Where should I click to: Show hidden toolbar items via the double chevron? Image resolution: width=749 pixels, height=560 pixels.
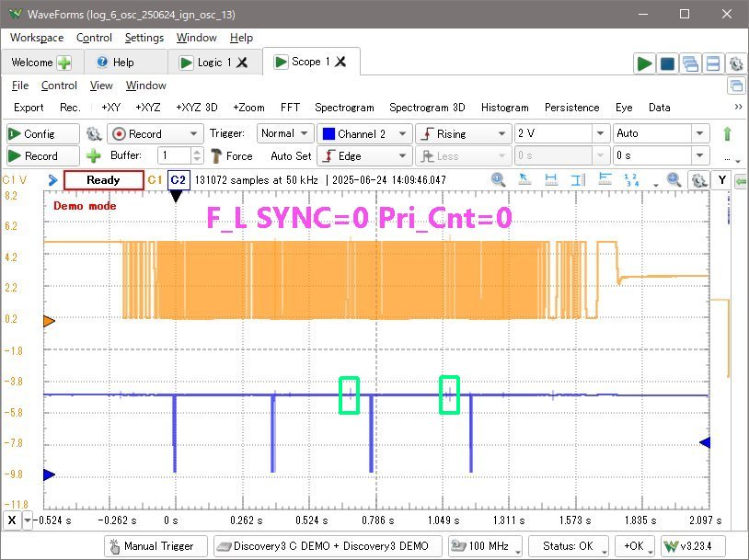click(x=738, y=107)
